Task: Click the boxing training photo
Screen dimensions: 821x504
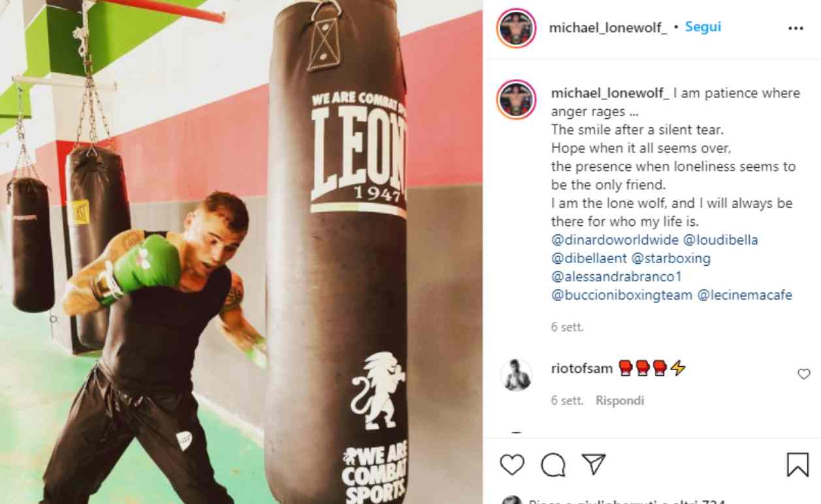Action: [x=241, y=252]
